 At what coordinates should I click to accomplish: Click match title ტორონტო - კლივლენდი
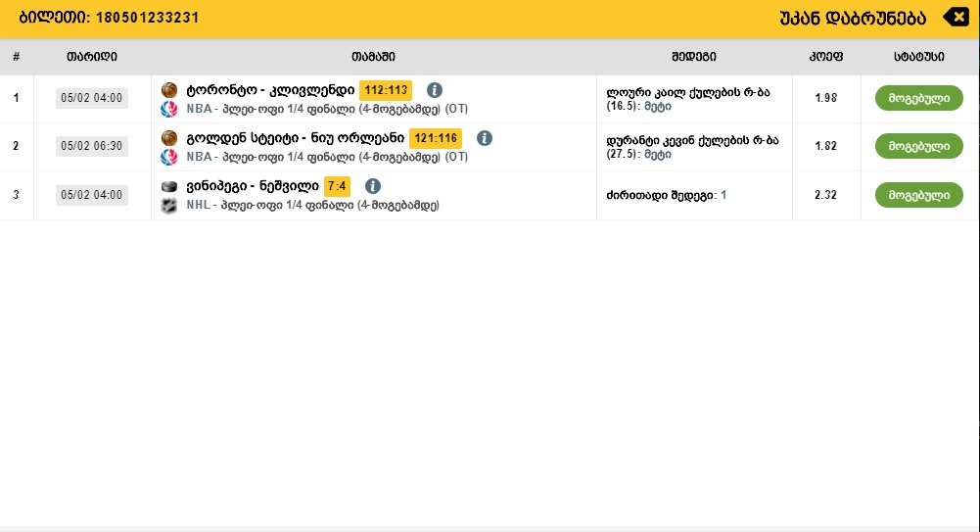270,90
